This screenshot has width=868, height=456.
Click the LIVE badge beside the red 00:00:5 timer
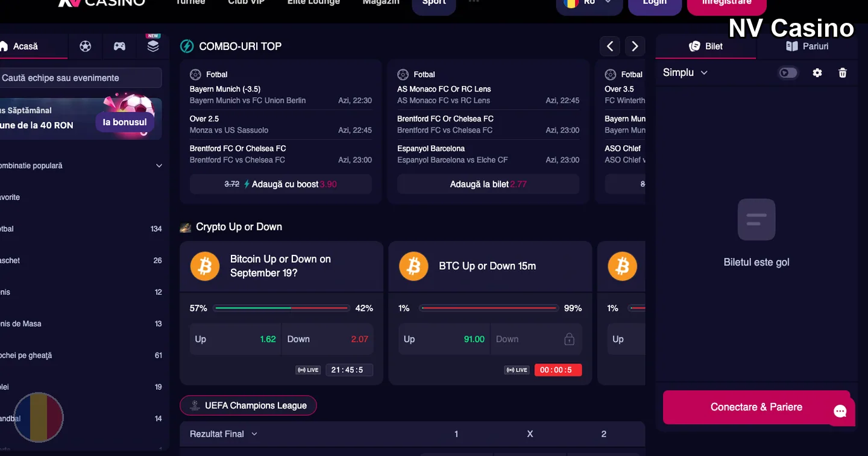tap(517, 370)
